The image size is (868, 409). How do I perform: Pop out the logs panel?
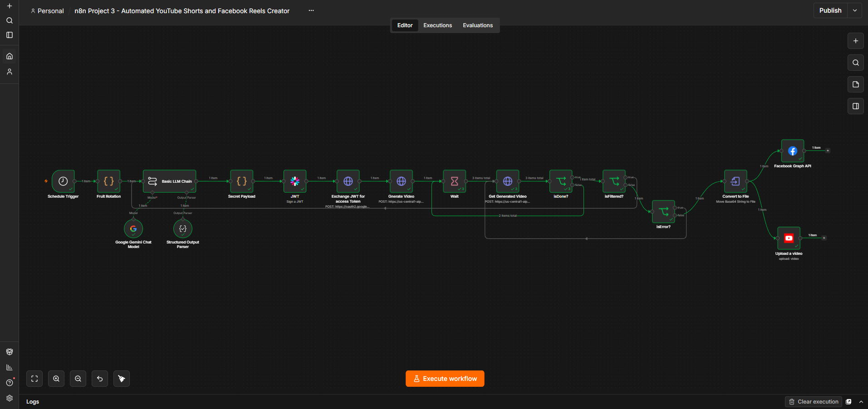pos(848,402)
